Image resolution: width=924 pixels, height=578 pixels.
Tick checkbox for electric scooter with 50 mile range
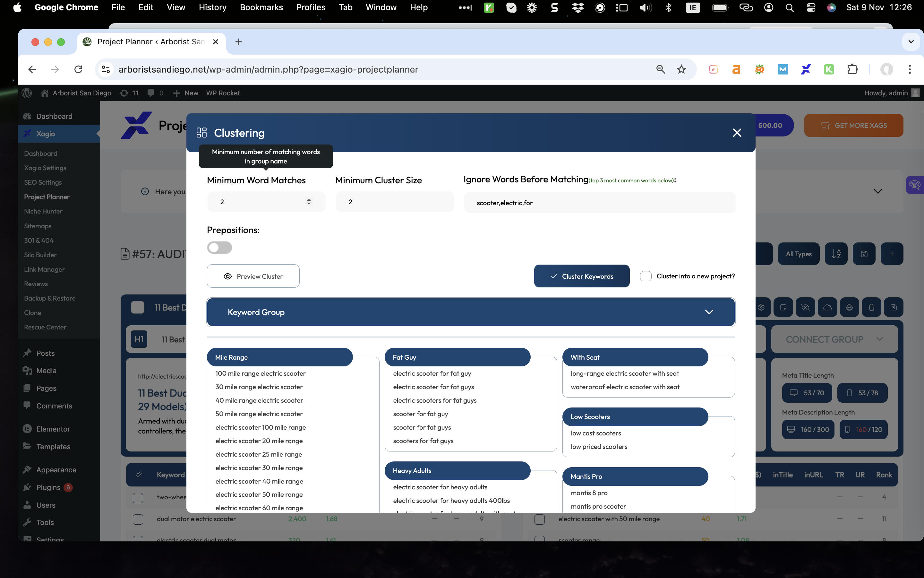[540, 519]
